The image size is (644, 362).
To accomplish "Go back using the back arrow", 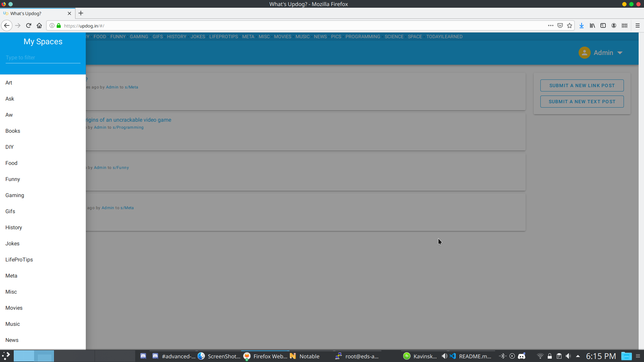I will click(7, 26).
